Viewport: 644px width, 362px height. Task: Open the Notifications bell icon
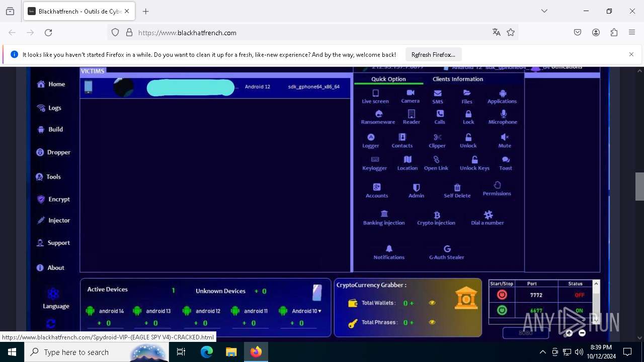(x=389, y=248)
